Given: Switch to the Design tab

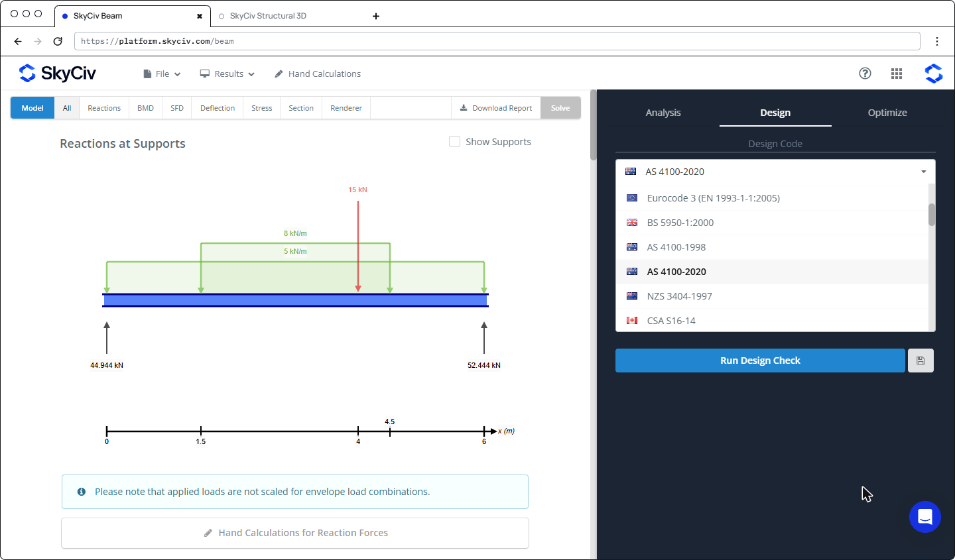Looking at the screenshot, I should pyautogui.click(x=775, y=113).
